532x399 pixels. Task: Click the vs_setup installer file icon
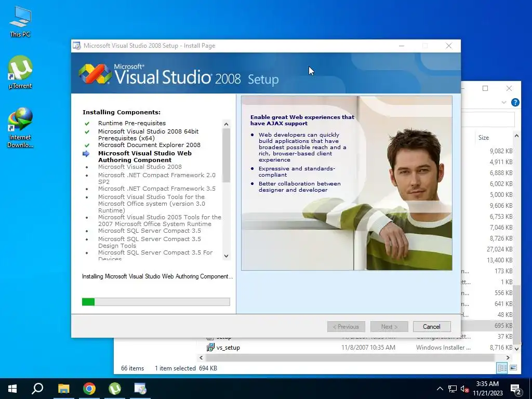point(210,348)
